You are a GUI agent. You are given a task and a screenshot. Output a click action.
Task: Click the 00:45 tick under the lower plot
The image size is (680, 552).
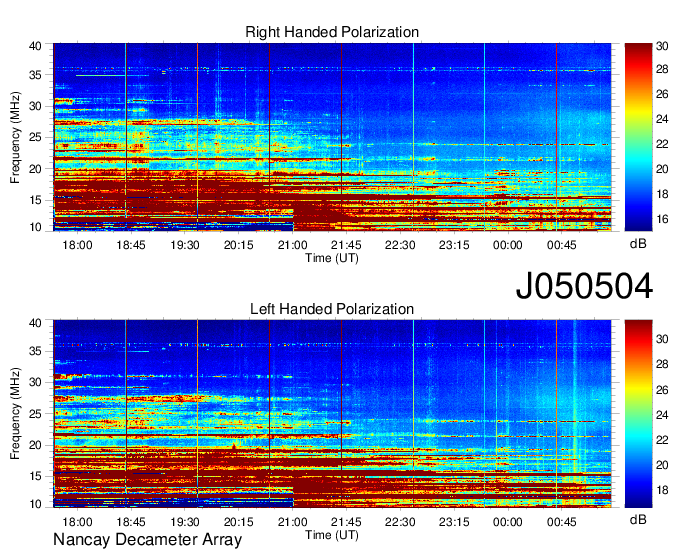562,522
